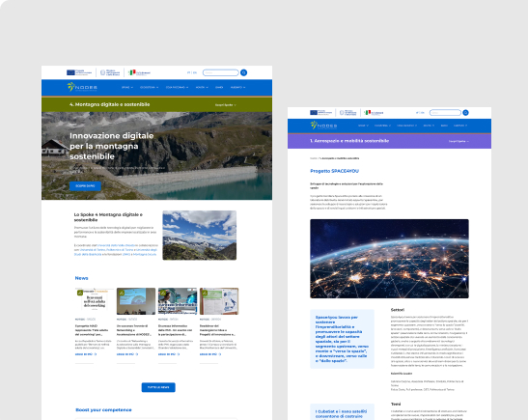
Task: Open Ecosistema nav dropdown on Montagna page
Action: click(x=149, y=87)
